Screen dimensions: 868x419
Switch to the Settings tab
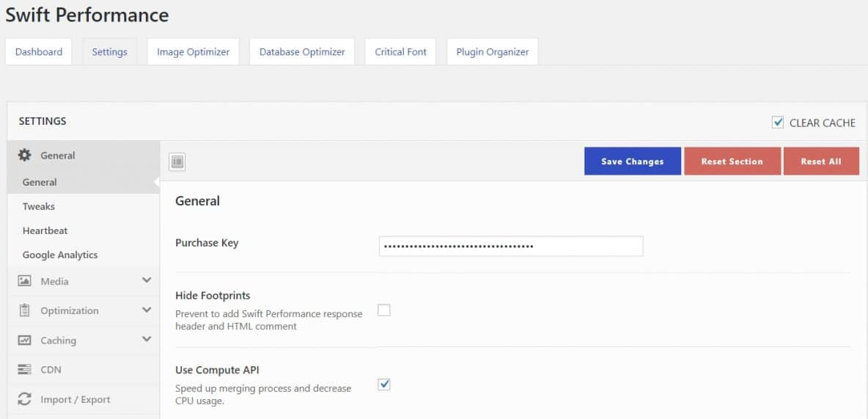pyautogui.click(x=110, y=51)
